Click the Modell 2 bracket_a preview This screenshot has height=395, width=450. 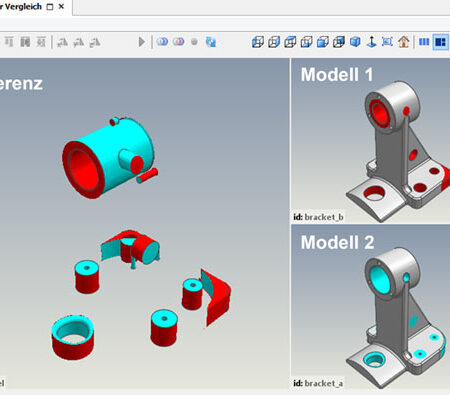point(371,306)
